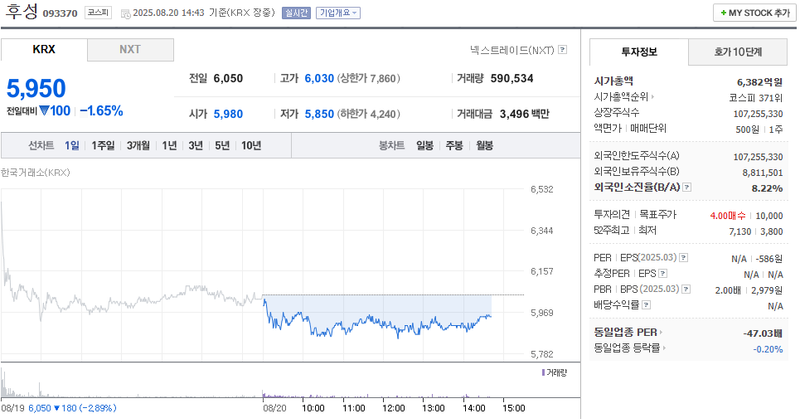Select the 1년 line chart period
This screenshot has width=800, height=419.
[169, 145]
